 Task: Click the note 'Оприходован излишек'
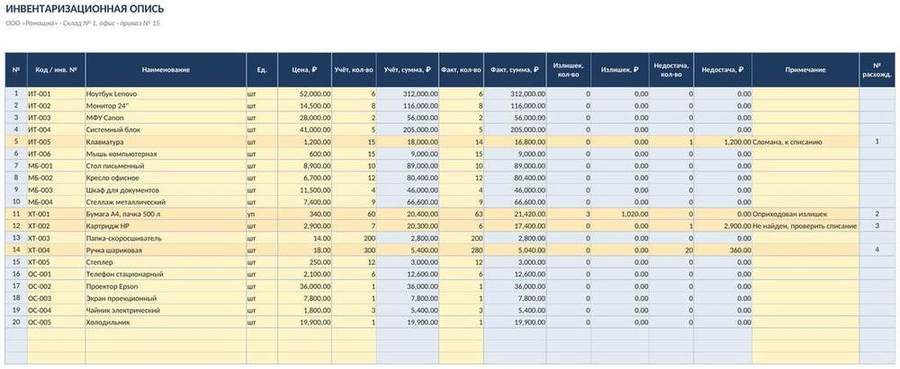coord(805,214)
